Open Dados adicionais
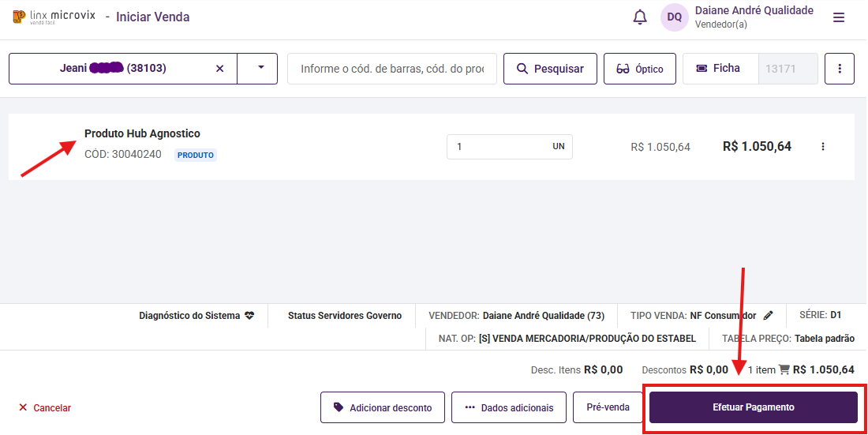 (x=509, y=408)
